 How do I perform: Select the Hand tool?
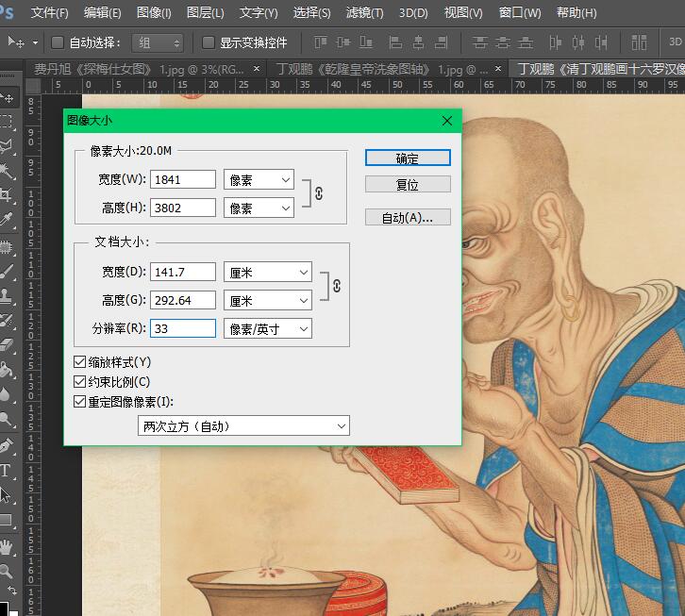[6, 547]
